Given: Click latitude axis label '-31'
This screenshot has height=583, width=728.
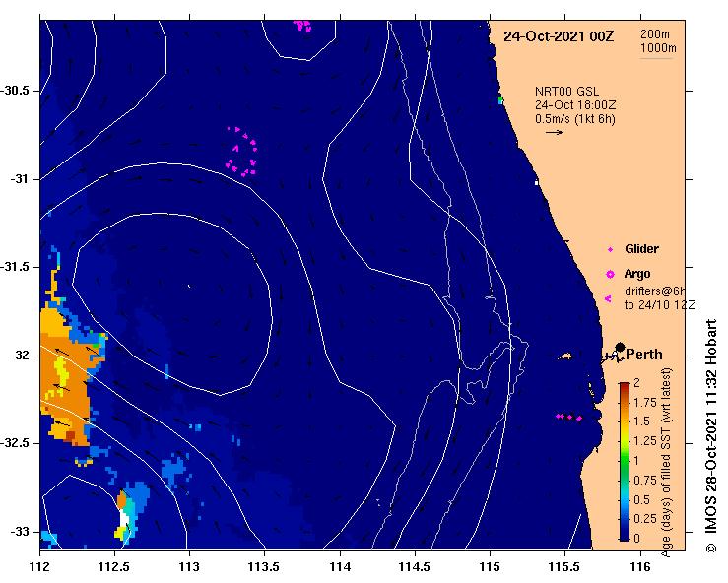Looking at the screenshot, I should tap(21, 178).
